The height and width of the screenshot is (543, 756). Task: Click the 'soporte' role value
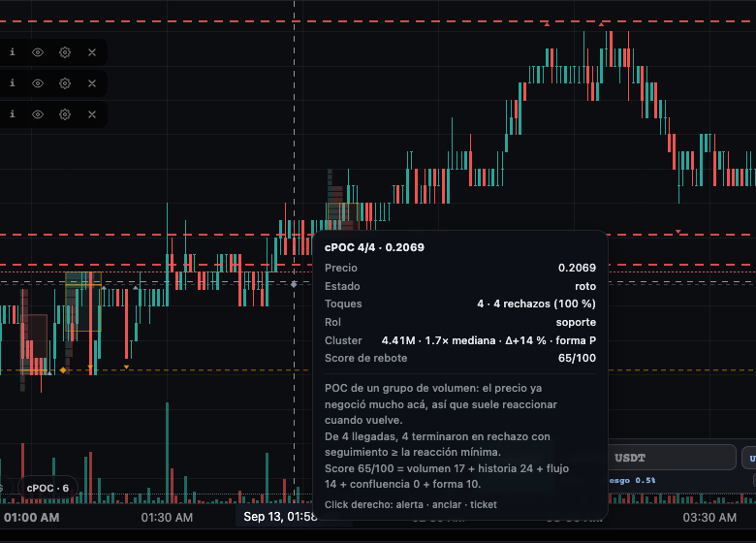point(576,322)
